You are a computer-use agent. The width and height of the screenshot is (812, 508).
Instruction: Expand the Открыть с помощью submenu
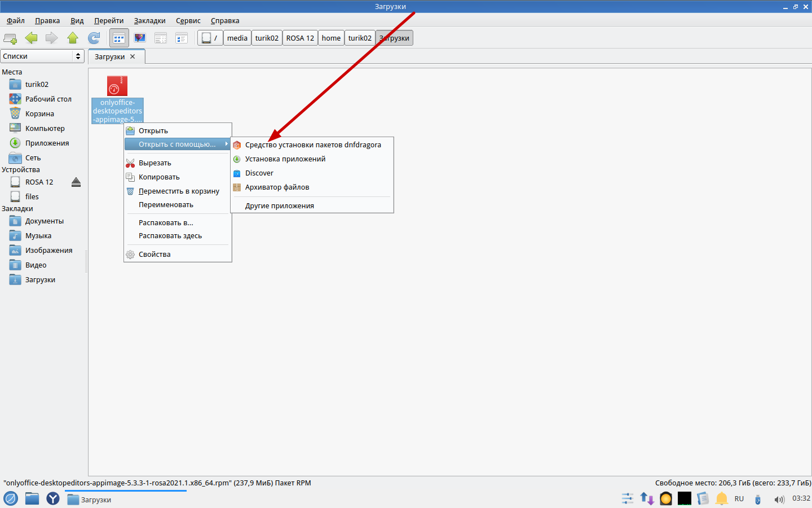pos(178,144)
